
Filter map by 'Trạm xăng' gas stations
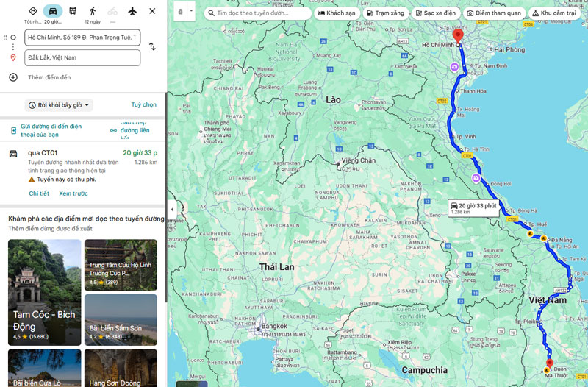pos(384,13)
